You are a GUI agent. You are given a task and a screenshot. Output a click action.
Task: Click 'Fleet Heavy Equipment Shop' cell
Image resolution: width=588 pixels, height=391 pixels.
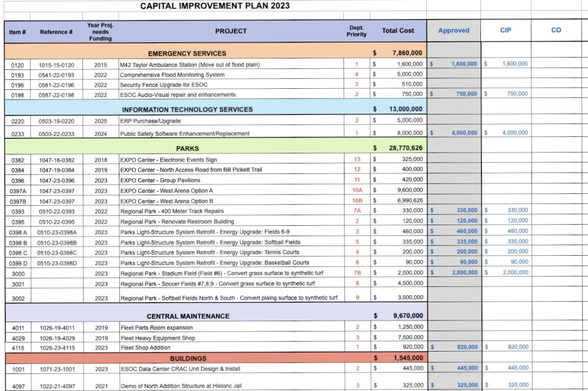pyautogui.click(x=232, y=337)
